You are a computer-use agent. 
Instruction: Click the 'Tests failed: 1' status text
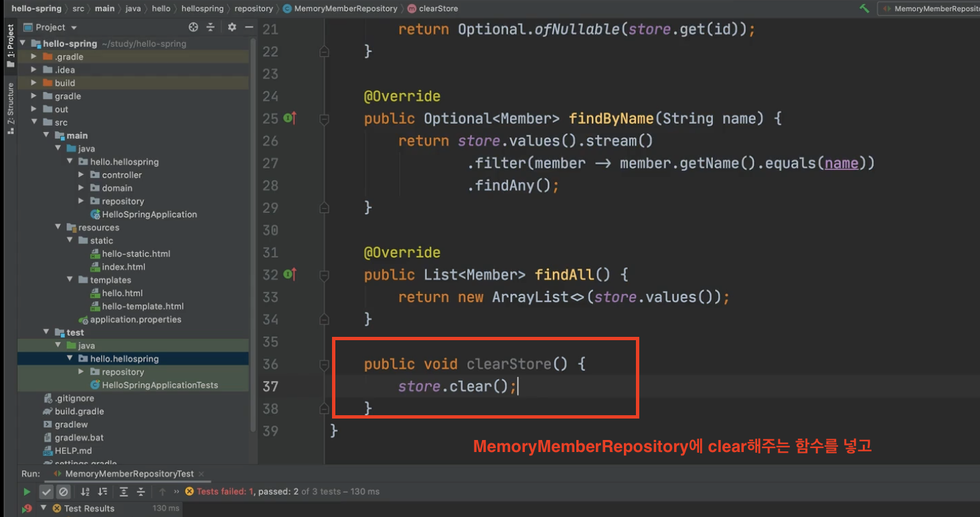[225, 492]
